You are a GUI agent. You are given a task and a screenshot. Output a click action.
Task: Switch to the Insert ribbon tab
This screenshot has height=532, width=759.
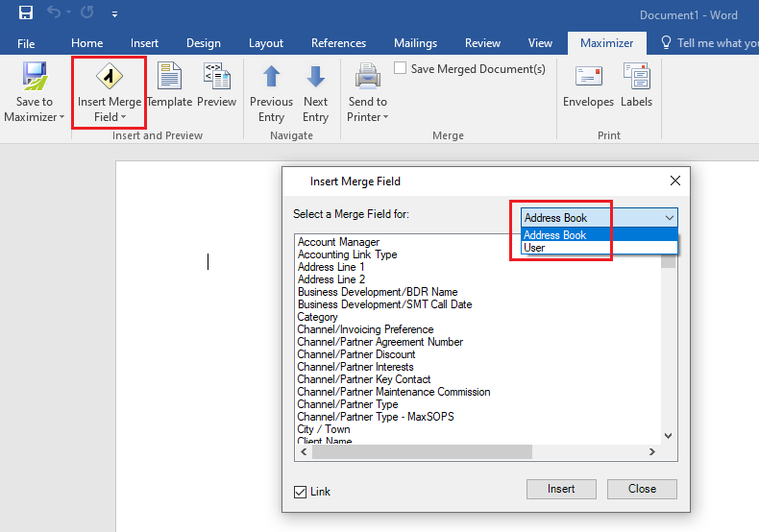click(144, 43)
